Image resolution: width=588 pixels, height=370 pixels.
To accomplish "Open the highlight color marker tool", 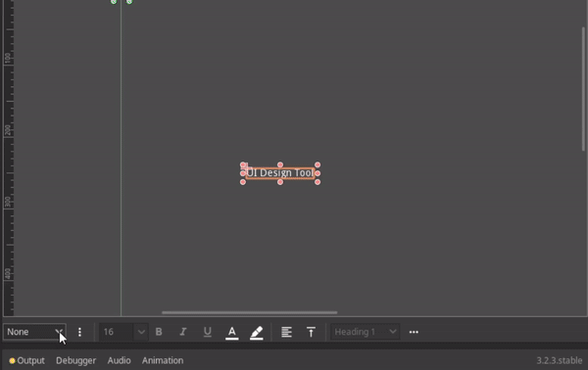I will point(257,333).
